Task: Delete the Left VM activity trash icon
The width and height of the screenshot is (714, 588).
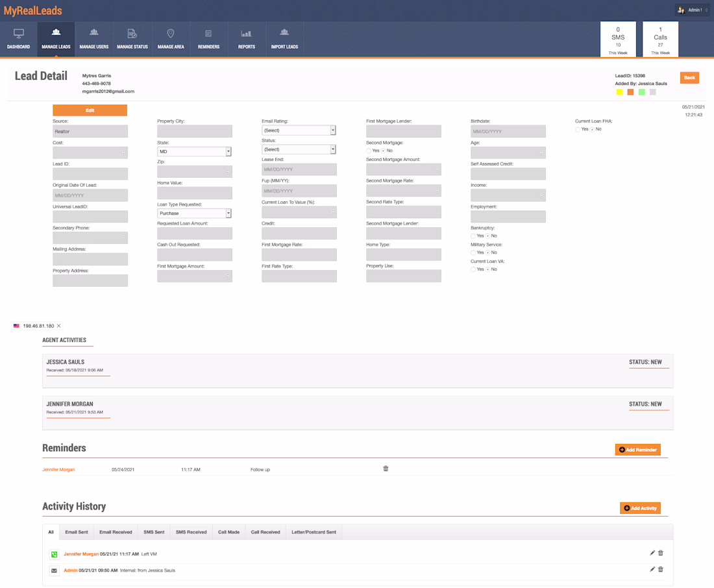Action: [661, 553]
